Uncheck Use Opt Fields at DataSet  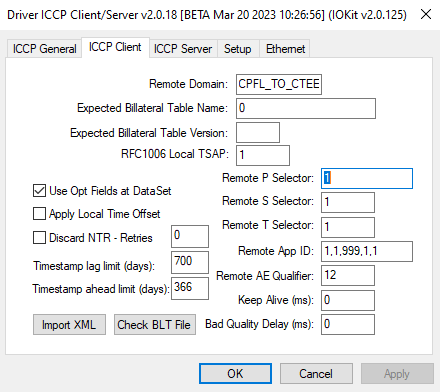point(39,191)
